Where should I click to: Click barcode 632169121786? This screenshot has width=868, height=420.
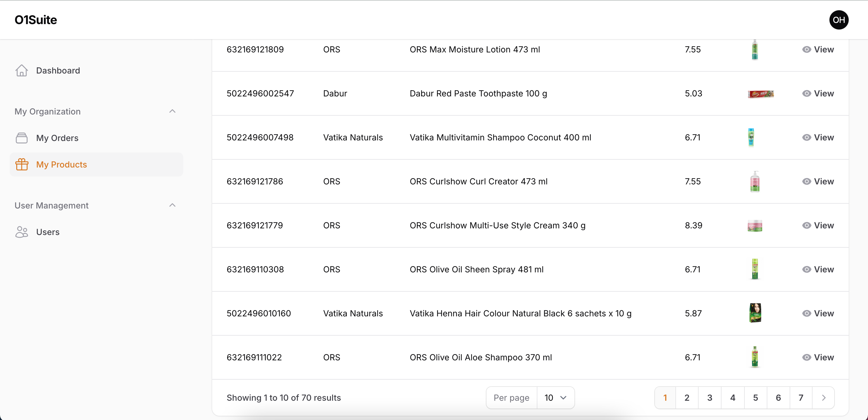point(255,181)
